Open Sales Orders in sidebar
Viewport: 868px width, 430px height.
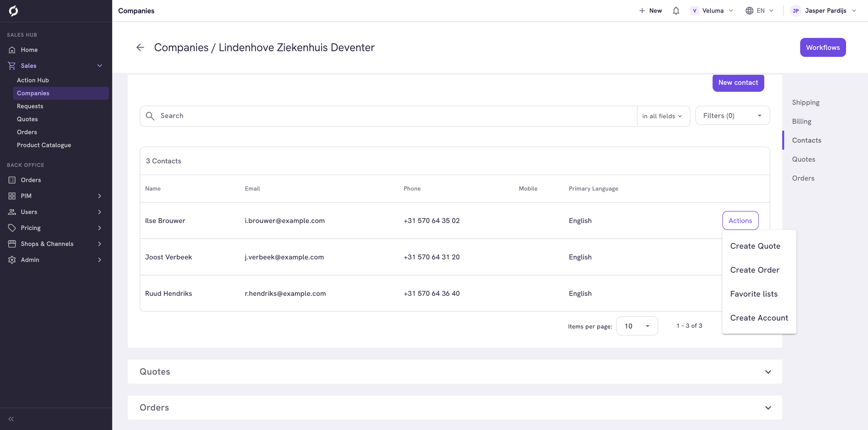(60, 132)
